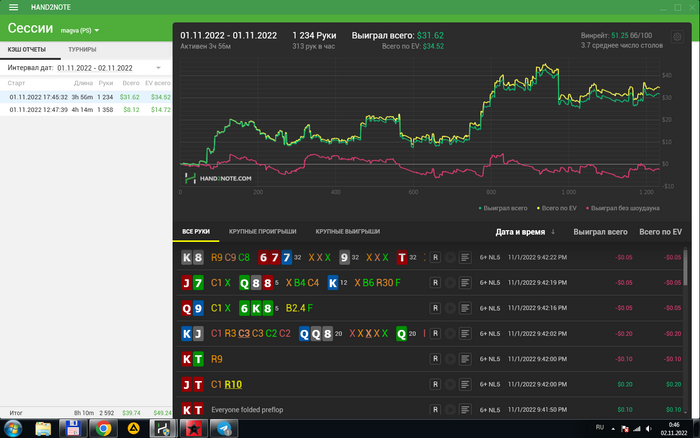Open replayer R for Q9 hand
The height and width of the screenshot is (438, 700).
pyautogui.click(x=435, y=308)
